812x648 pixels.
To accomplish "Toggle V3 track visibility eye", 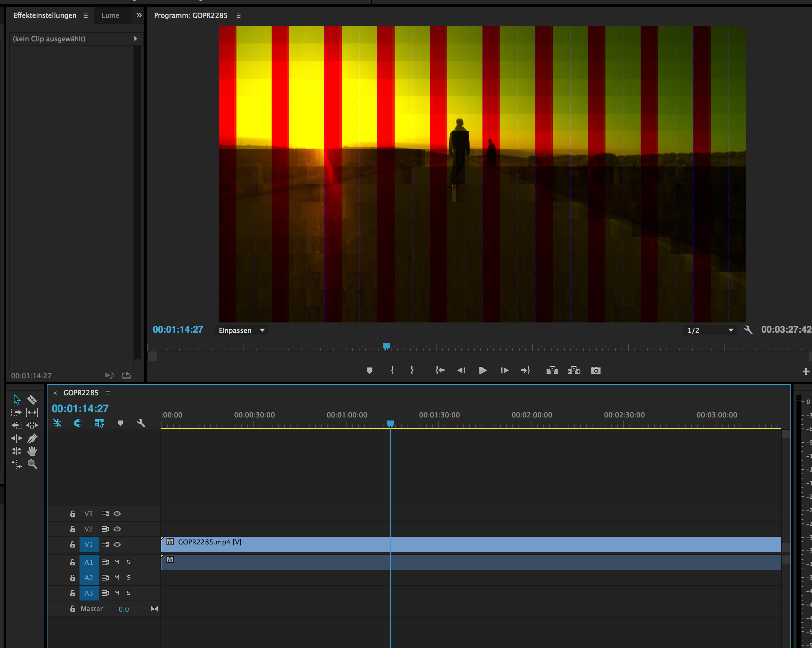I will click(x=117, y=514).
